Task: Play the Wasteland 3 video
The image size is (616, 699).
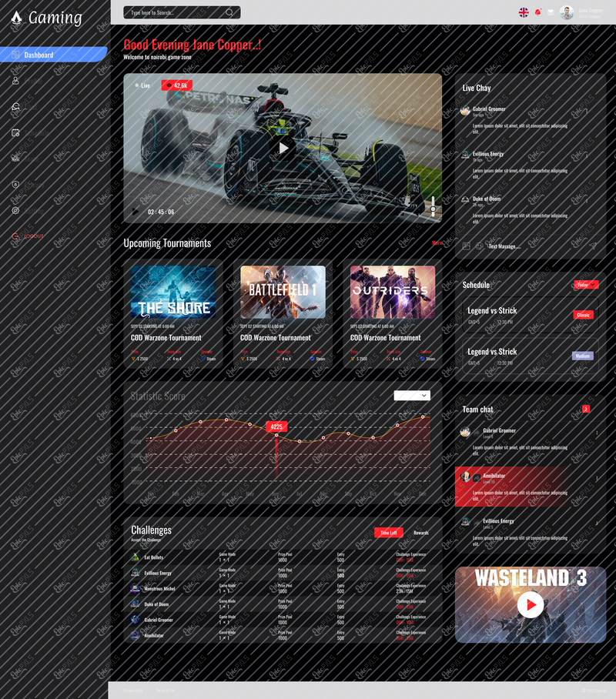Action: (531, 604)
